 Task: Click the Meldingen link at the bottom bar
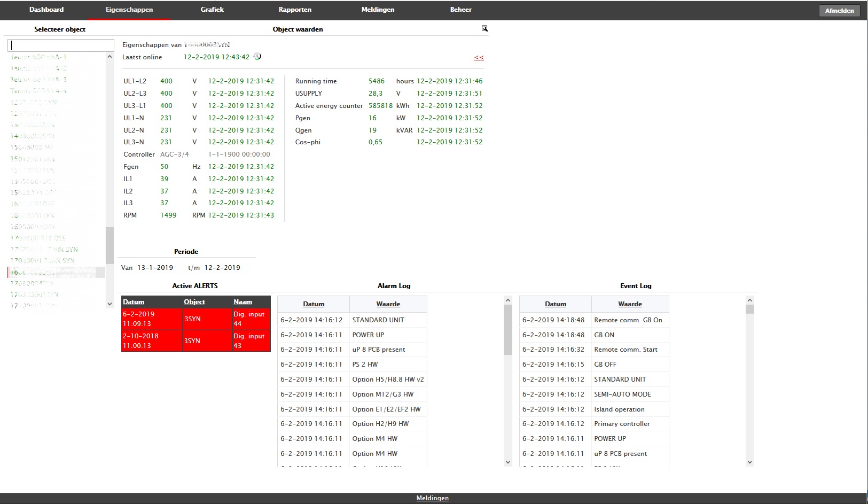pyautogui.click(x=433, y=498)
